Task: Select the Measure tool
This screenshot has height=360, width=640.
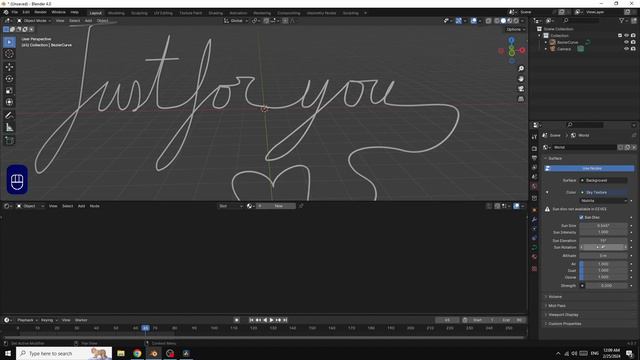Action: (9, 128)
